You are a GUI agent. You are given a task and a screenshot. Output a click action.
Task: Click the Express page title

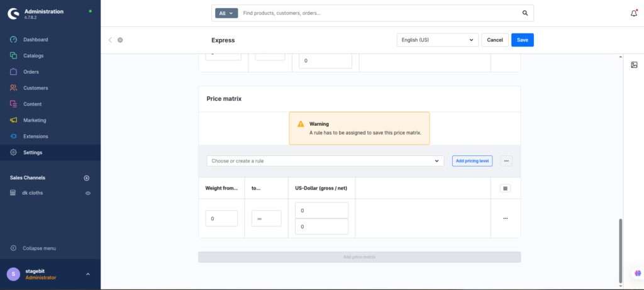click(223, 40)
